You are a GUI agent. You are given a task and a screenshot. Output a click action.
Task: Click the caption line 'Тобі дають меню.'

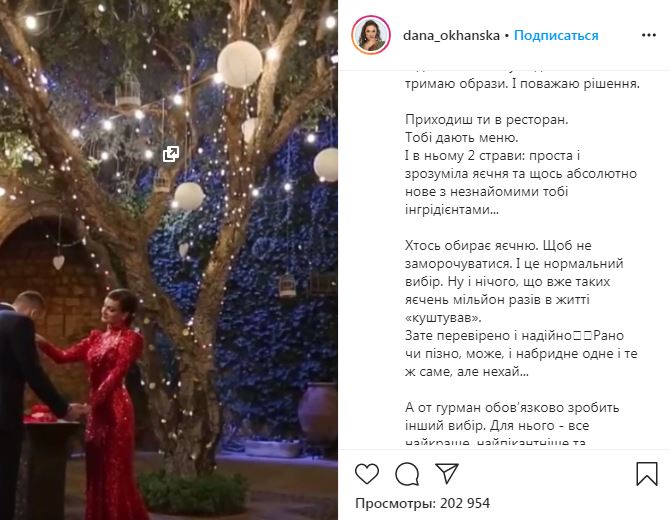[461, 138]
